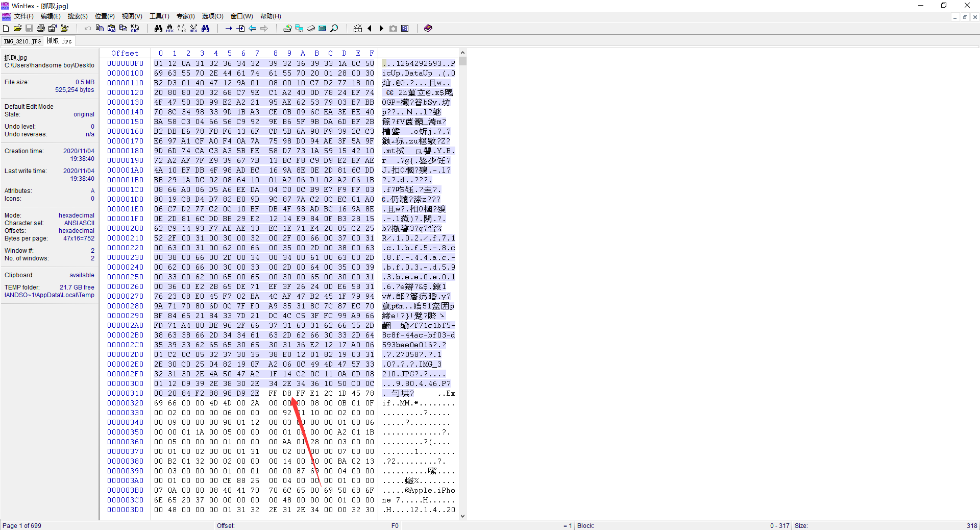This screenshot has width=980, height=530.
Task: Click the magnifying glass Analyze icon
Action: click(334, 29)
